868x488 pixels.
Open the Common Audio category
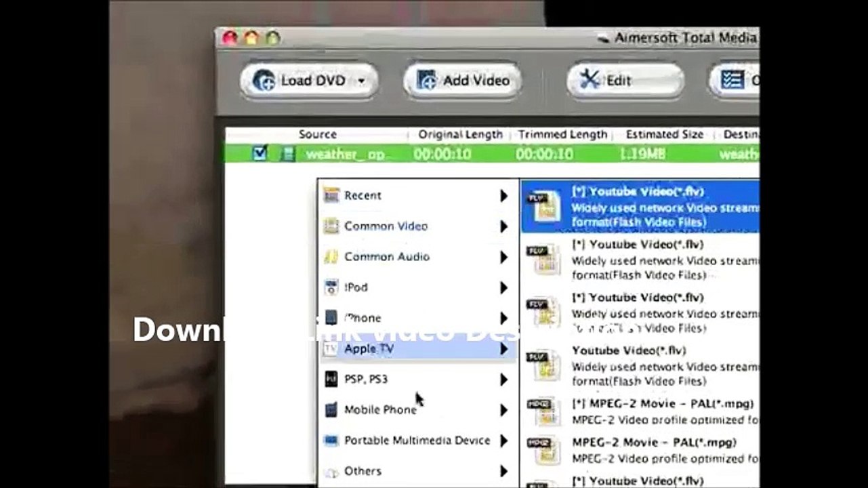[417, 256]
